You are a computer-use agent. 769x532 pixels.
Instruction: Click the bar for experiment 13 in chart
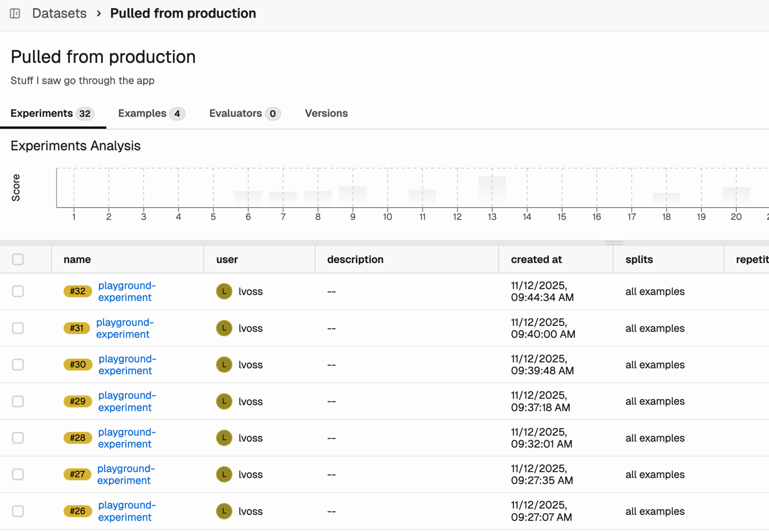coord(492,191)
